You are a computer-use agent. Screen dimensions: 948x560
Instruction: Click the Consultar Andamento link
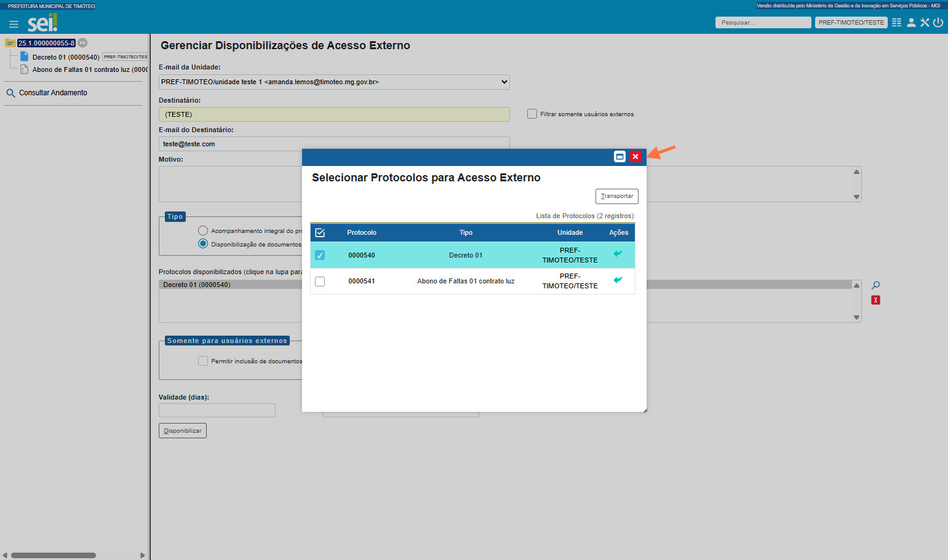53,93
